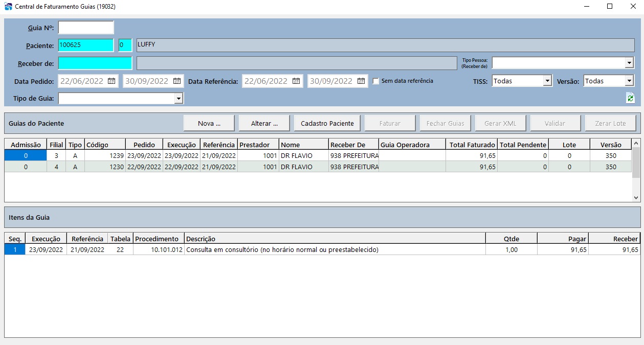This screenshot has height=345, width=644.
Task: Open calendar picker for Data Pedido end date
Action: tap(177, 81)
